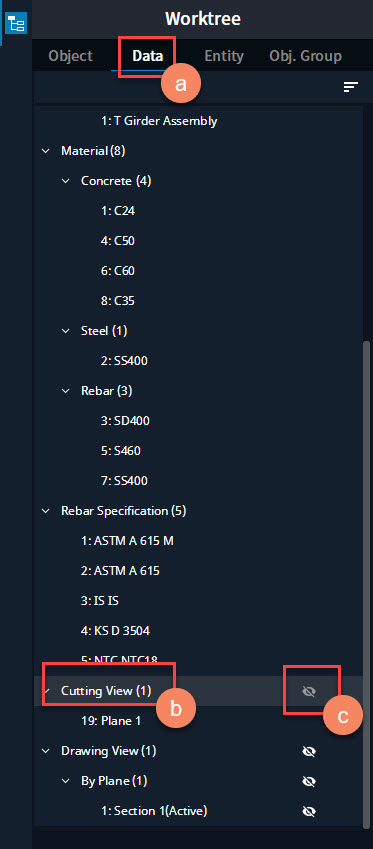This screenshot has height=849, width=373.
Task: Click the worktree vertical scrollbar
Action: pyautogui.click(x=368, y=584)
